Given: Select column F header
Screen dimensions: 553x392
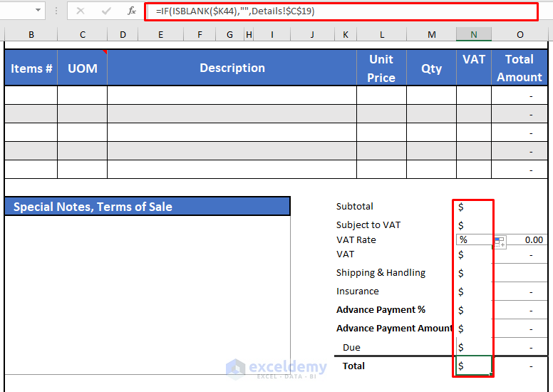Looking at the screenshot, I should (200, 35).
